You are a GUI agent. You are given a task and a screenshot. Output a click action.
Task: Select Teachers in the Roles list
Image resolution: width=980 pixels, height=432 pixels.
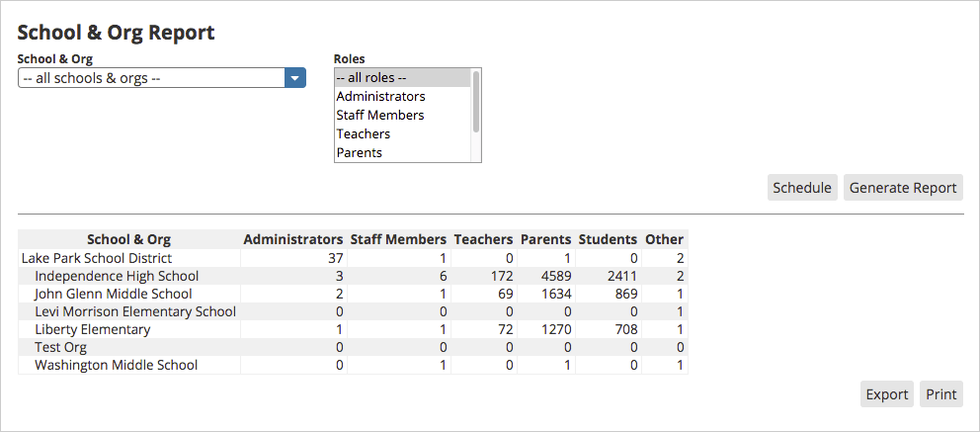point(402,133)
